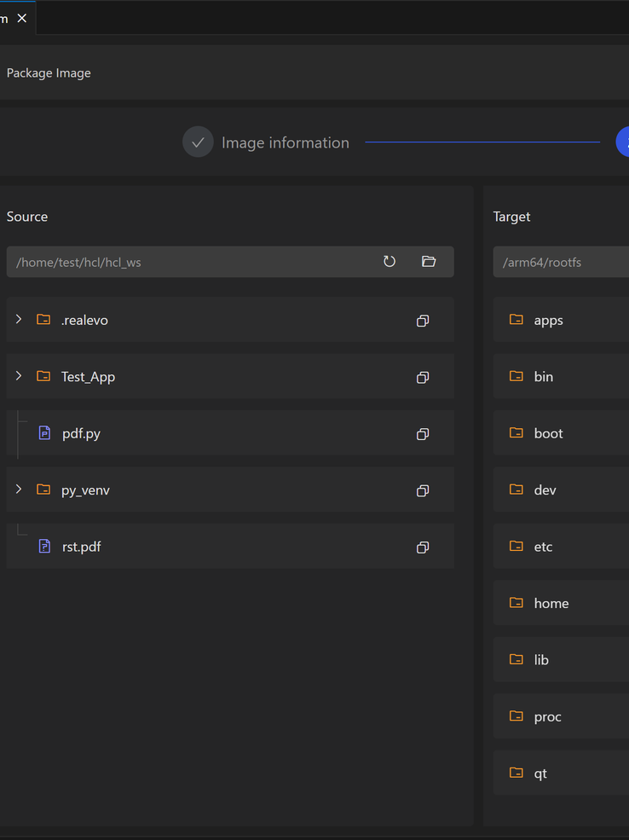Copy .realevo folder to target
629x840 pixels.
[x=423, y=321]
